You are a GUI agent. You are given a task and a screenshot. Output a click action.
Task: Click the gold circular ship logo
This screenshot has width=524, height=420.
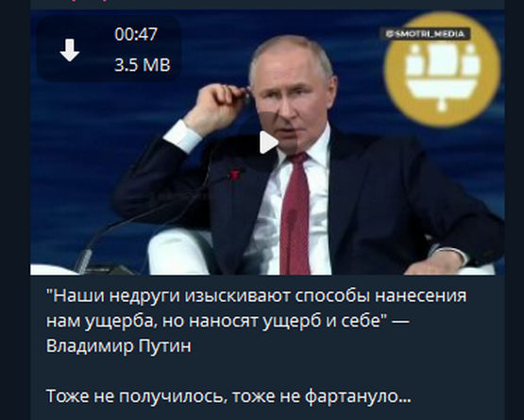(442, 69)
